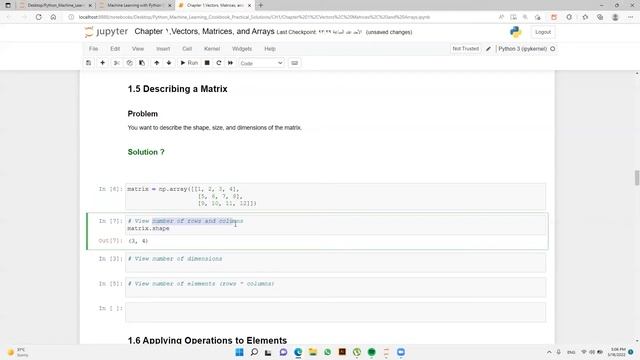Image resolution: width=640 pixels, height=360 pixels.
Task: Click the Jupyter logo
Action: pyautogui.click(x=107, y=32)
